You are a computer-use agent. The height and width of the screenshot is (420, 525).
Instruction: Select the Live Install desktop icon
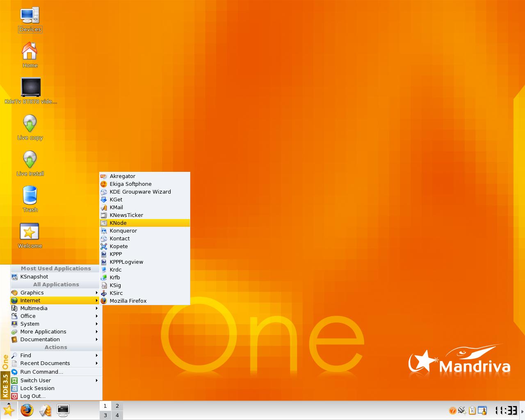pos(30,163)
